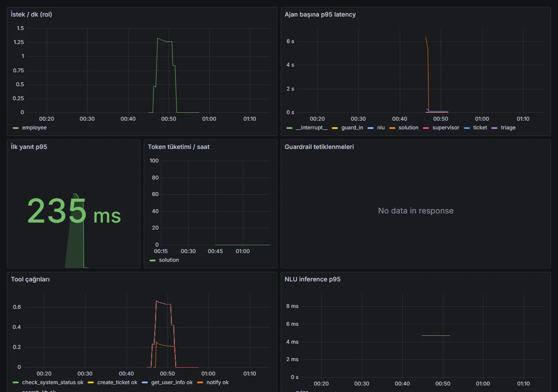Click the 235 ms stat value

[74, 211]
